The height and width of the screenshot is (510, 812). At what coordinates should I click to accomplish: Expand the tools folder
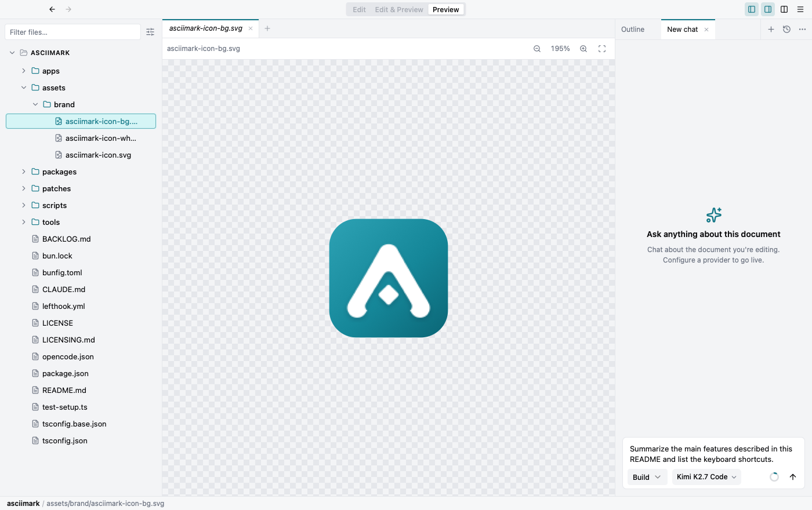[24, 222]
